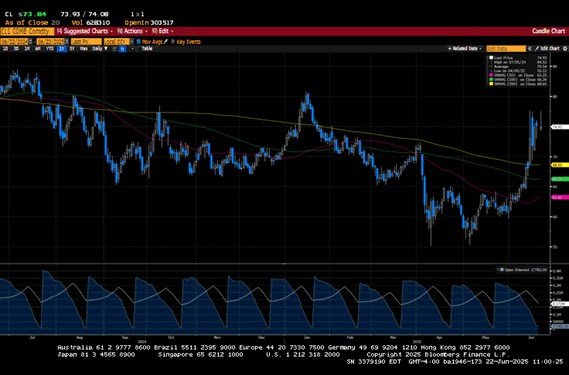569x375 pixels.
Task: Select the YTD time range
Action: tap(50, 49)
